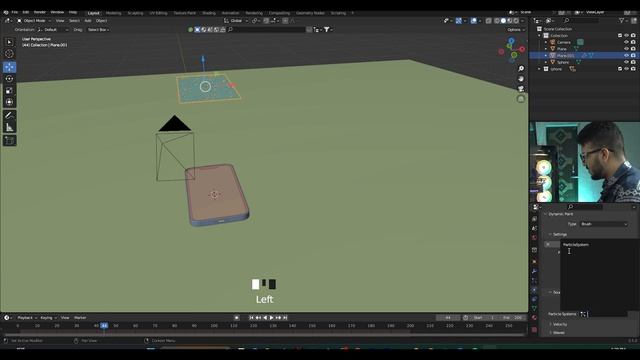Open the Object Data green triangle tab

(x=534, y=309)
